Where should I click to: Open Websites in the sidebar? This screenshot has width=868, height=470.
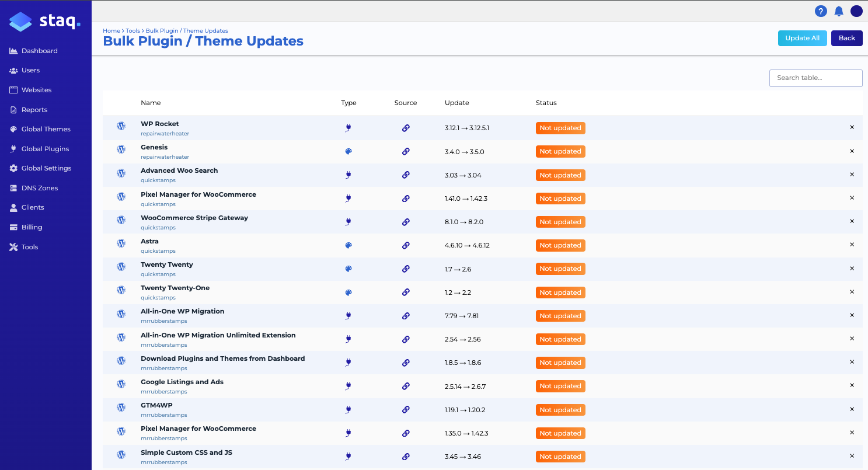[x=30, y=90]
